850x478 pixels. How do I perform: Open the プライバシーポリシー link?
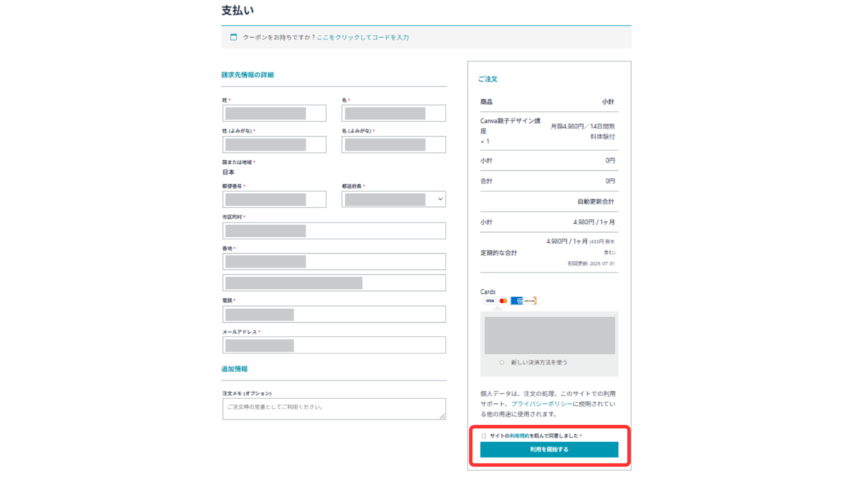(x=542, y=404)
